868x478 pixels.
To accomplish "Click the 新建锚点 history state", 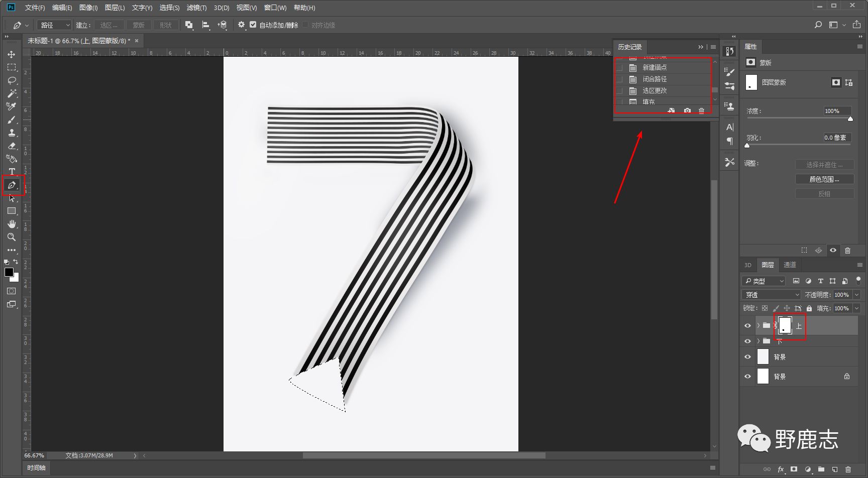I will pyautogui.click(x=655, y=68).
